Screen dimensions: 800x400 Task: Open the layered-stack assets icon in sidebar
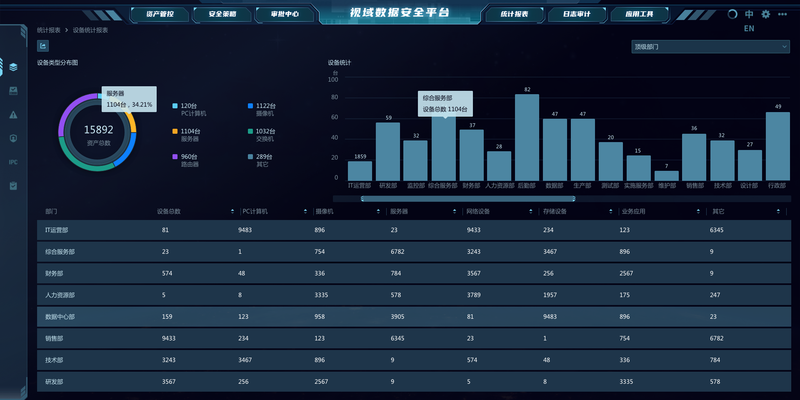point(14,67)
